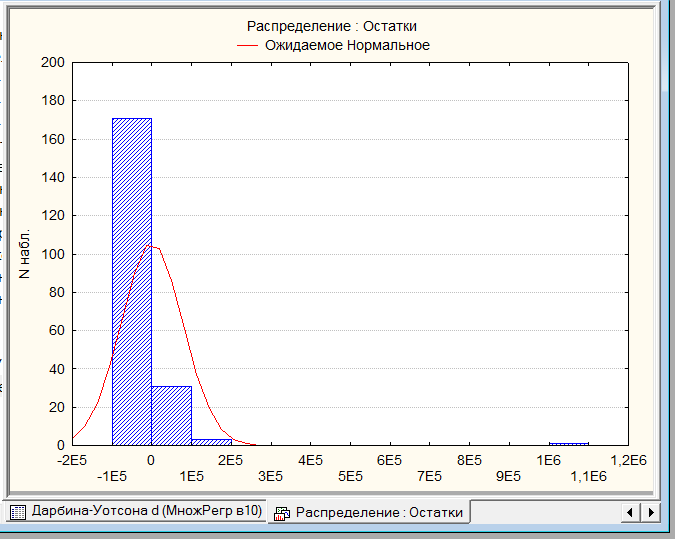This screenshot has width=675, height=539.
Task: Click the X axis label 1E5
Action: click(192, 477)
